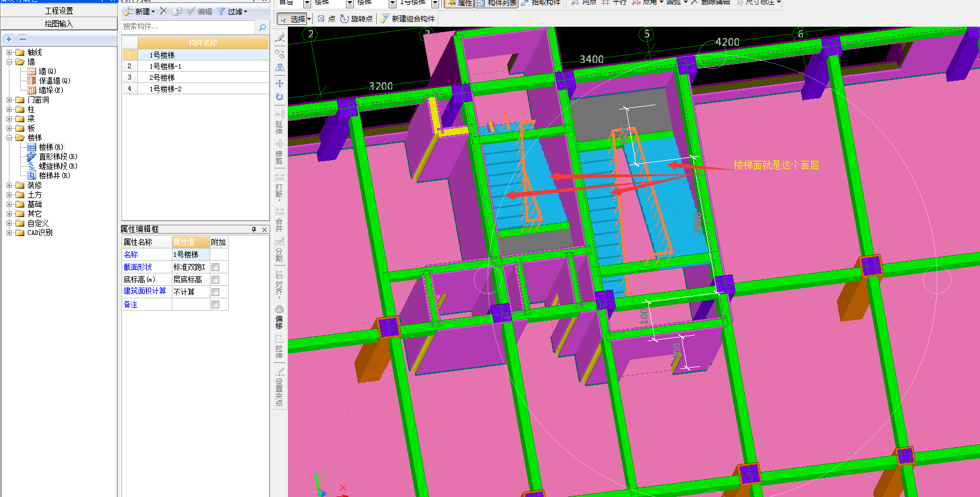Click the 构件名称 column header
The height and width of the screenshot is (497, 980).
203,43
